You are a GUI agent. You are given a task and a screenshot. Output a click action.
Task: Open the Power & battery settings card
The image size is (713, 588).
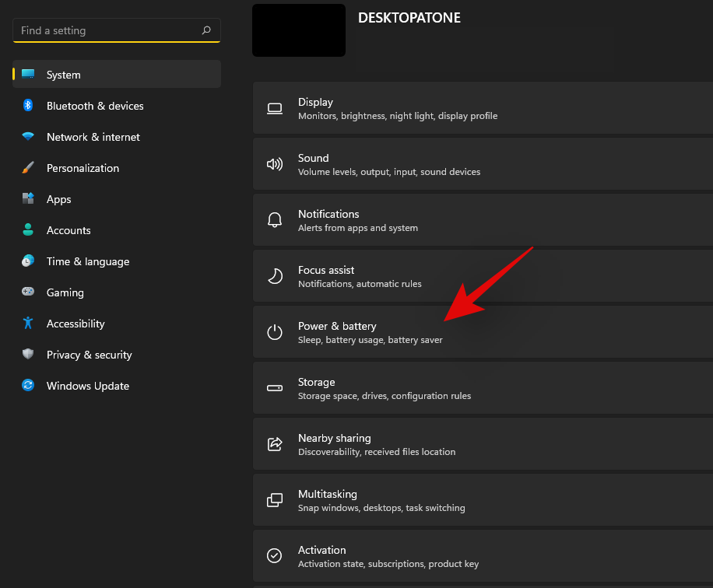(x=483, y=332)
